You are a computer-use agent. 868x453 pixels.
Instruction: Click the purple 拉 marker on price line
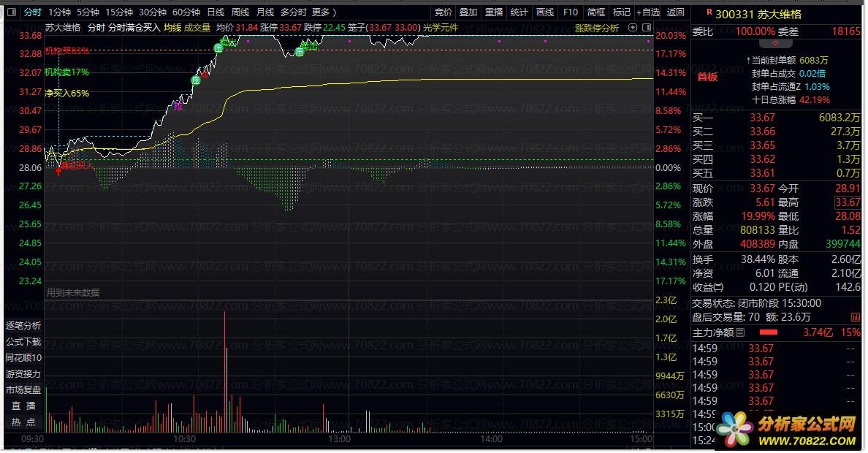[x=178, y=105]
